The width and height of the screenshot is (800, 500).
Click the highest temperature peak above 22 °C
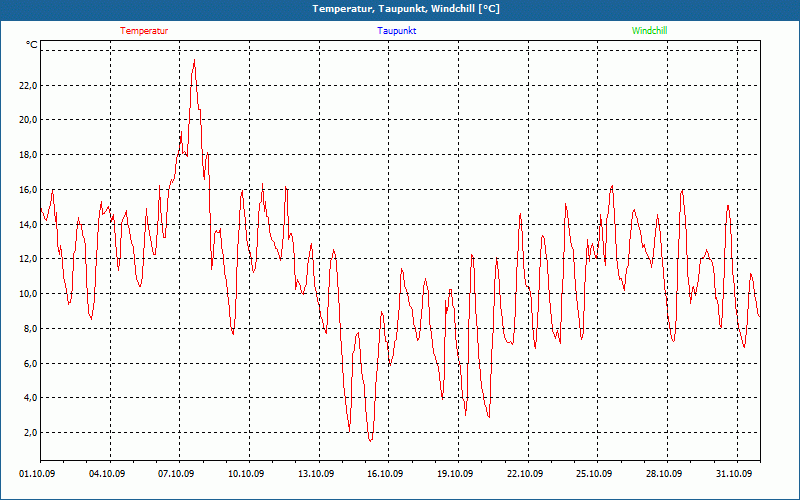tap(194, 60)
